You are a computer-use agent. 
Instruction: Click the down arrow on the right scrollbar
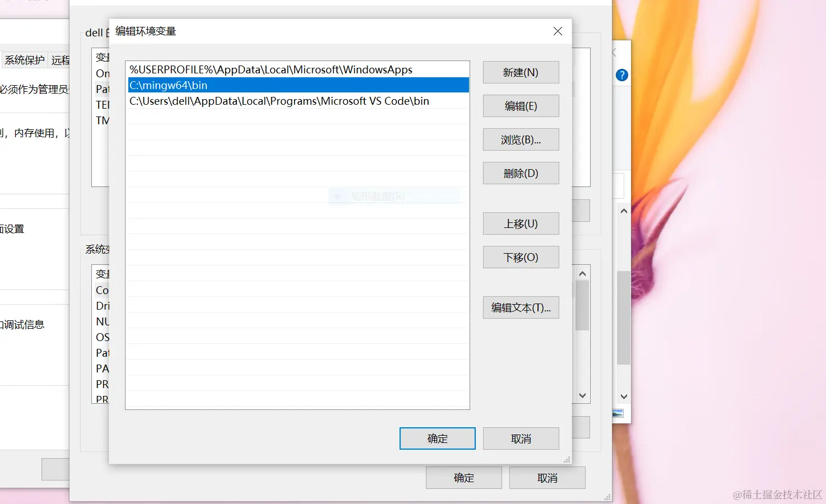pos(623,397)
